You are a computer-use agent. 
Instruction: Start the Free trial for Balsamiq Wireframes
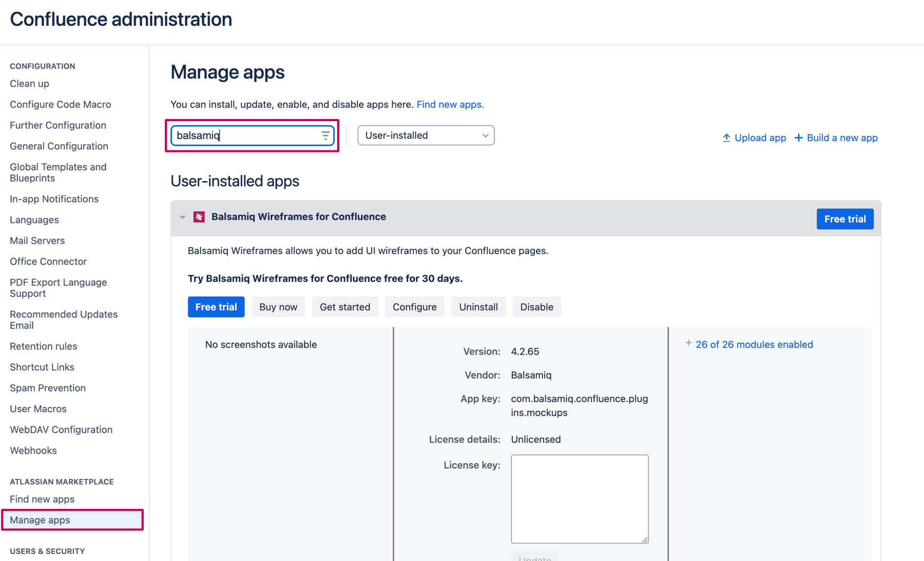[x=216, y=307]
